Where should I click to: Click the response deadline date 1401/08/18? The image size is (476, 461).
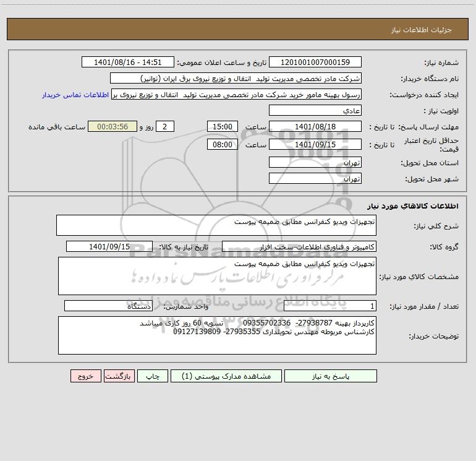tap(315, 127)
